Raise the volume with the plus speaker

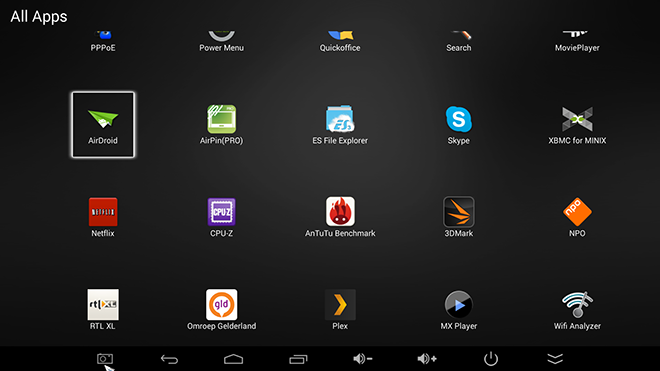[x=427, y=359]
